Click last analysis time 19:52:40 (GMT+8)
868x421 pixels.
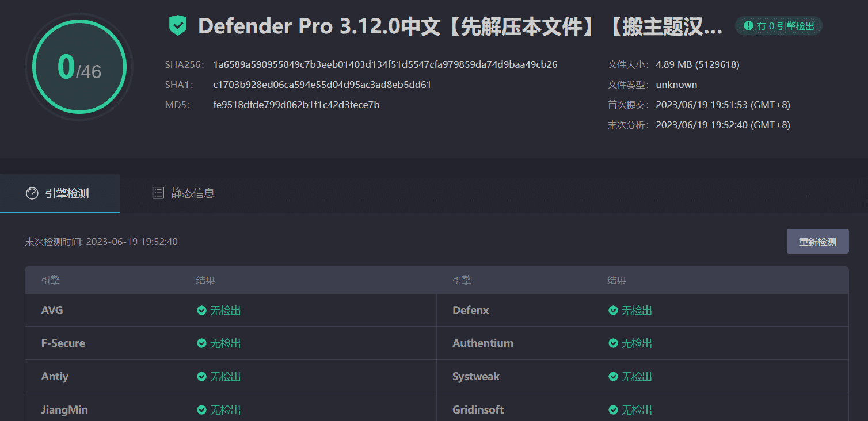[723, 125]
